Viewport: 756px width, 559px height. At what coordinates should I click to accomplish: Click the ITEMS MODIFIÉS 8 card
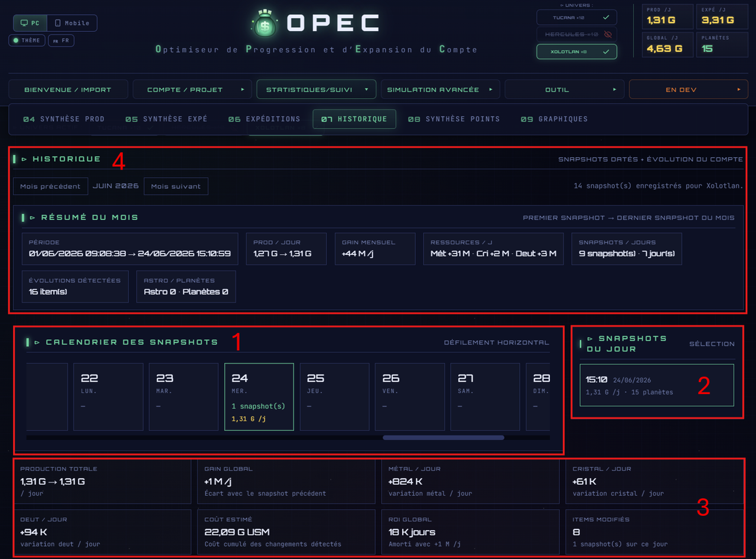654,532
